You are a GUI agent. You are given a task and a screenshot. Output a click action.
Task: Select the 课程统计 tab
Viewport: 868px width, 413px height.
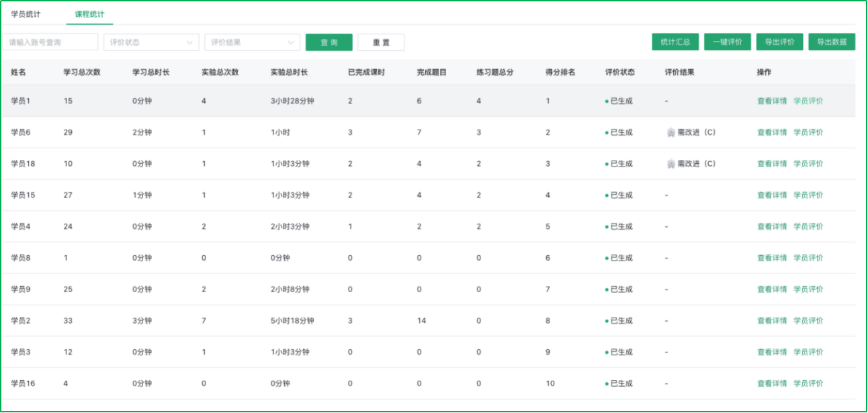89,14
